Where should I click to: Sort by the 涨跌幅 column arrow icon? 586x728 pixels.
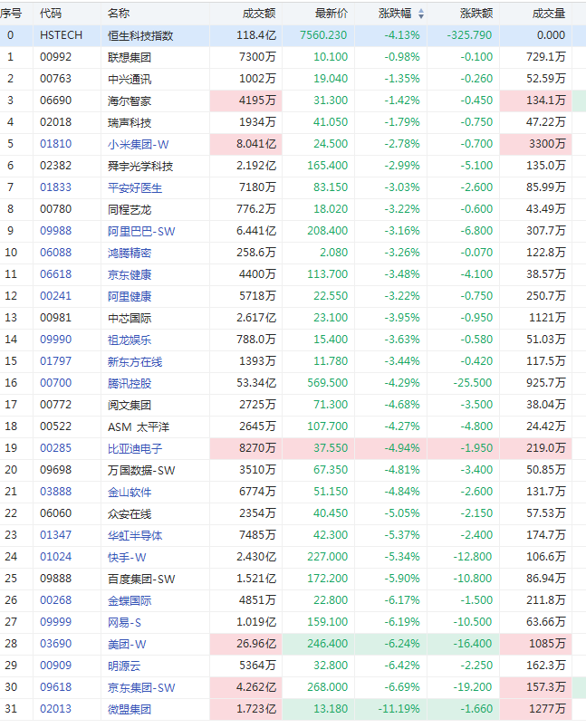click(x=420, y=14)
